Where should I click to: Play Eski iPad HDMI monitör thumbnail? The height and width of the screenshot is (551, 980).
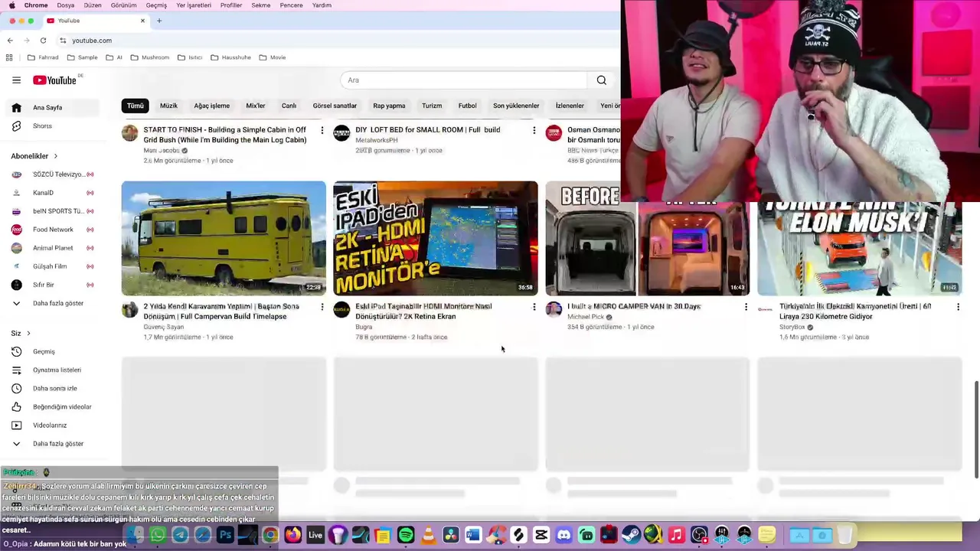click(x=436, y=238)
